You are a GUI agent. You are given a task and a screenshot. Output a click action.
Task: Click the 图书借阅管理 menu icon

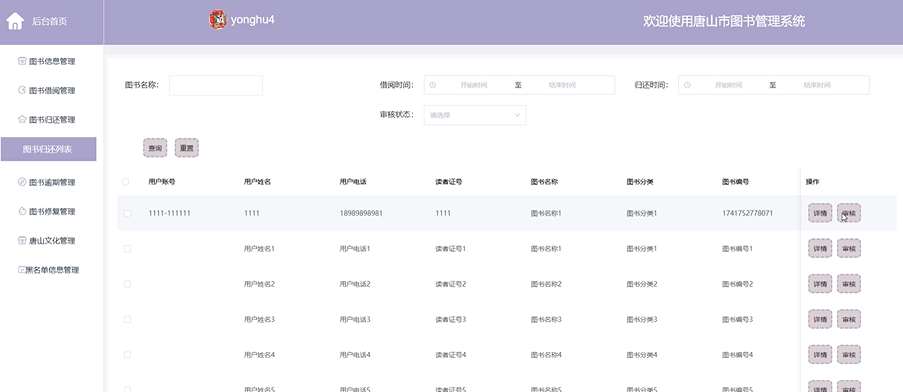point(22,90)
